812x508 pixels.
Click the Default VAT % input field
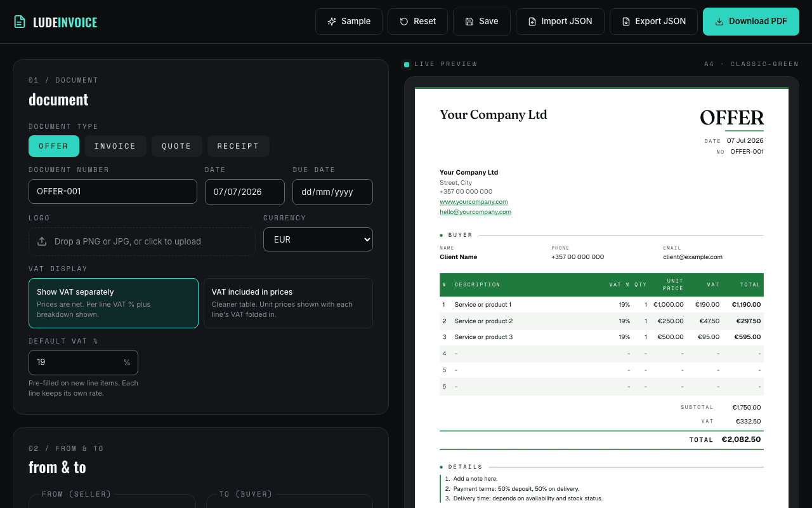(83, 363)
